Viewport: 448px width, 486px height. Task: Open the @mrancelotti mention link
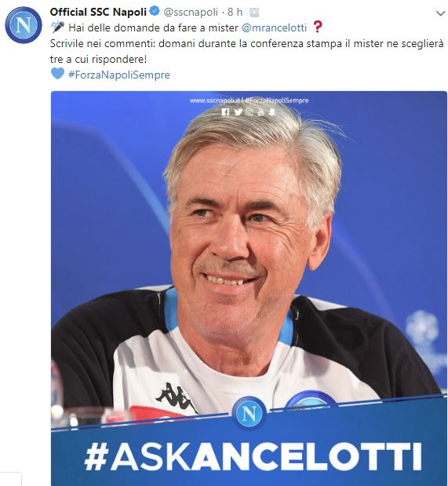[274, 27]
